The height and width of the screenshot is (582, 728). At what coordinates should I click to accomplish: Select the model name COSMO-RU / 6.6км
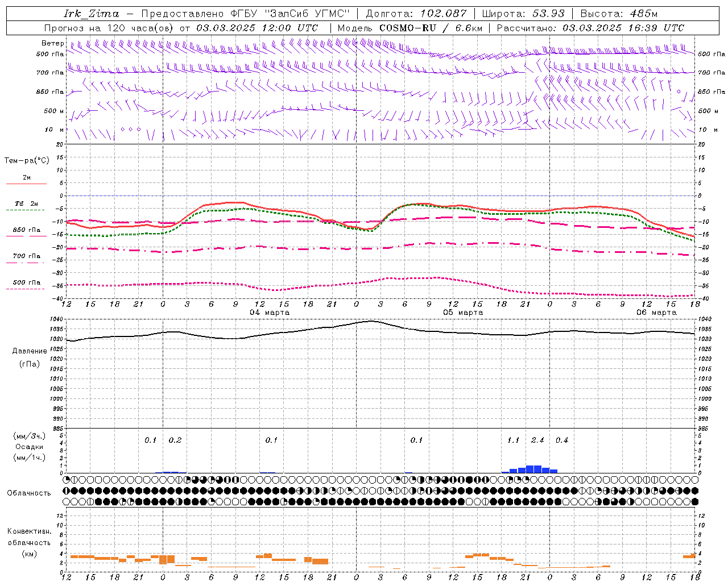431,28
